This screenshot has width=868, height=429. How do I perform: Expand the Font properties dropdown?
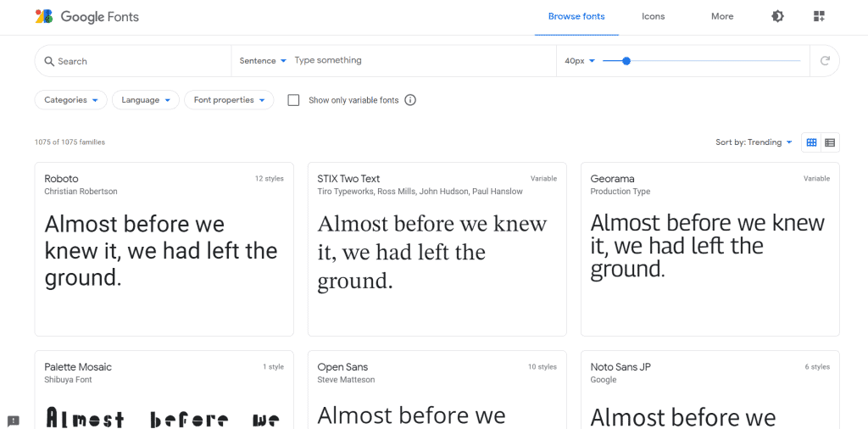[229, 100]
